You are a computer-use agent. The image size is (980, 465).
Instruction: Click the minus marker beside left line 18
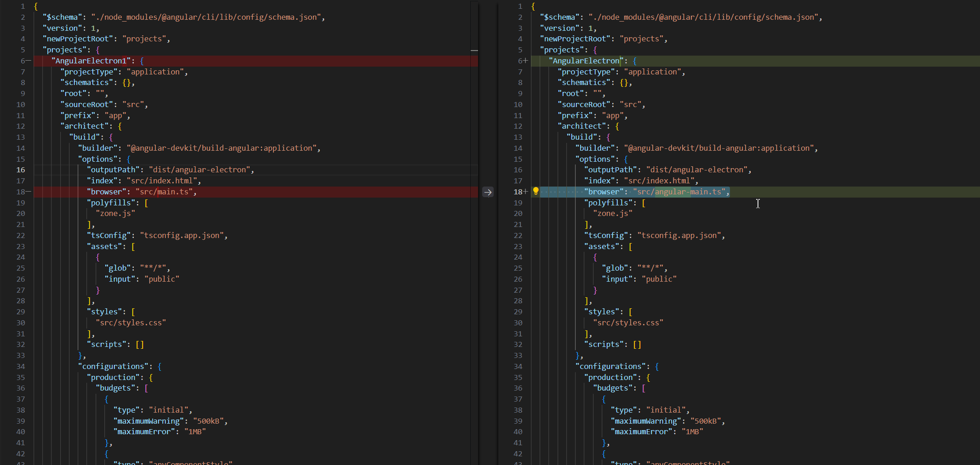28,192
